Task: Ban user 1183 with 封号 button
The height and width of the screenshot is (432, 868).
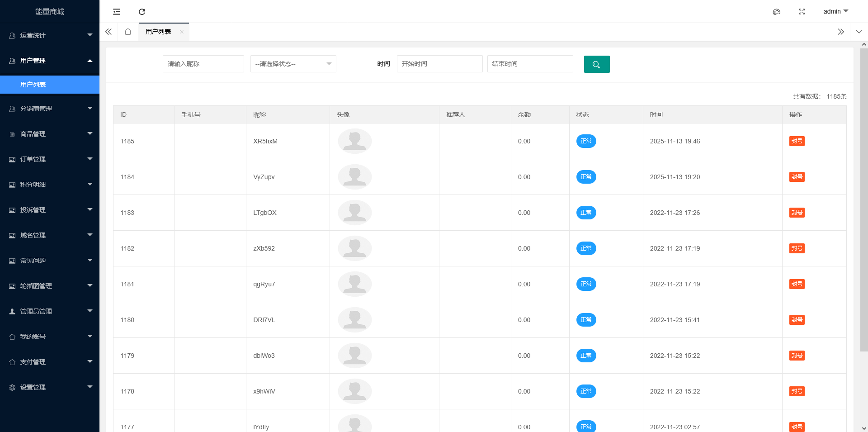Action: tap(797, 213)
